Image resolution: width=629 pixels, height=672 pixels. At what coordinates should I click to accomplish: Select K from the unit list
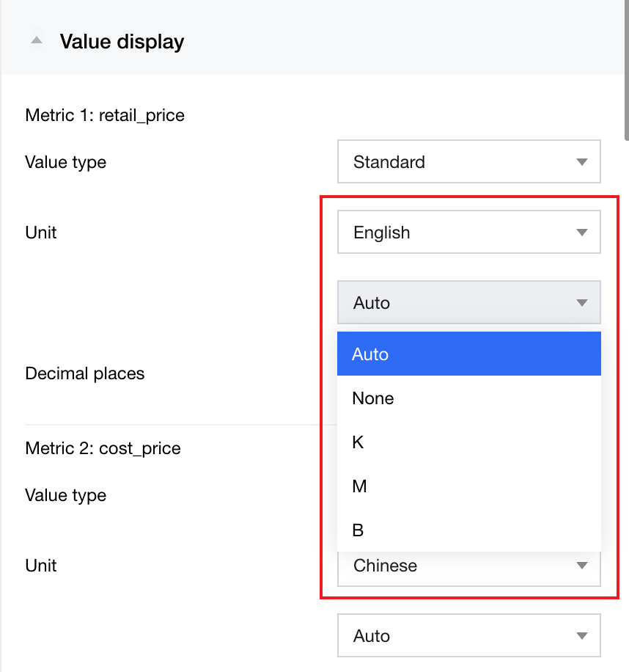[468, 442]
